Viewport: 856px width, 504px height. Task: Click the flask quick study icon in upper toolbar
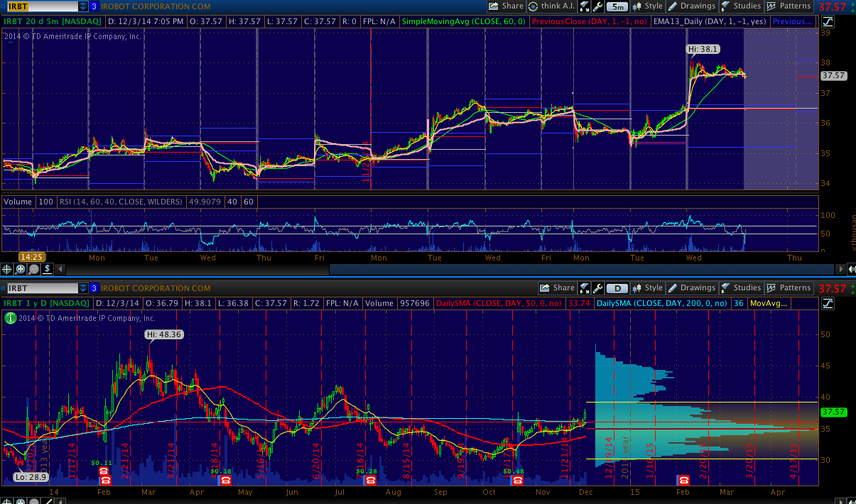584,6
